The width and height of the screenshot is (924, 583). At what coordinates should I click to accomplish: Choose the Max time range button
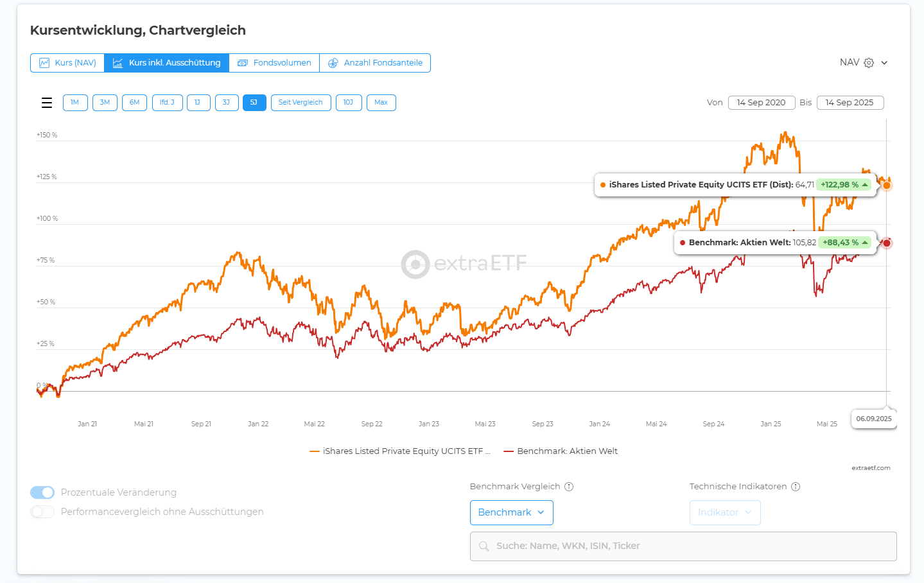click(x=381, y=103)
